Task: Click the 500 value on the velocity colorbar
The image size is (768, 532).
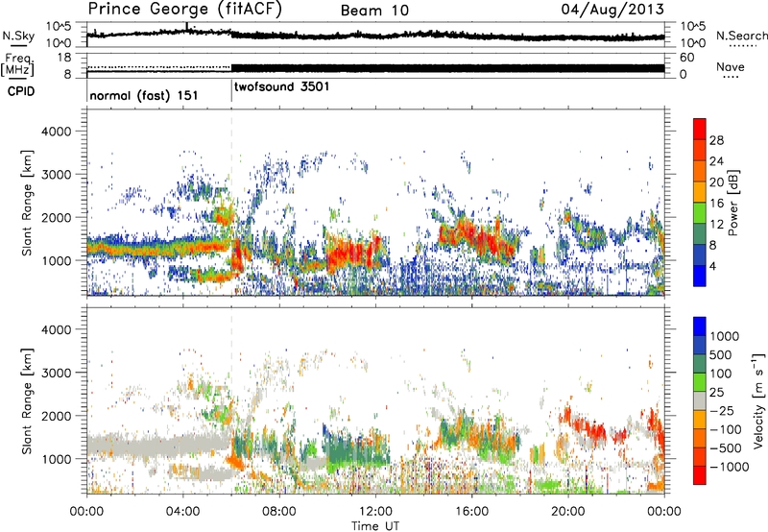Action: (x=721, y=355)
